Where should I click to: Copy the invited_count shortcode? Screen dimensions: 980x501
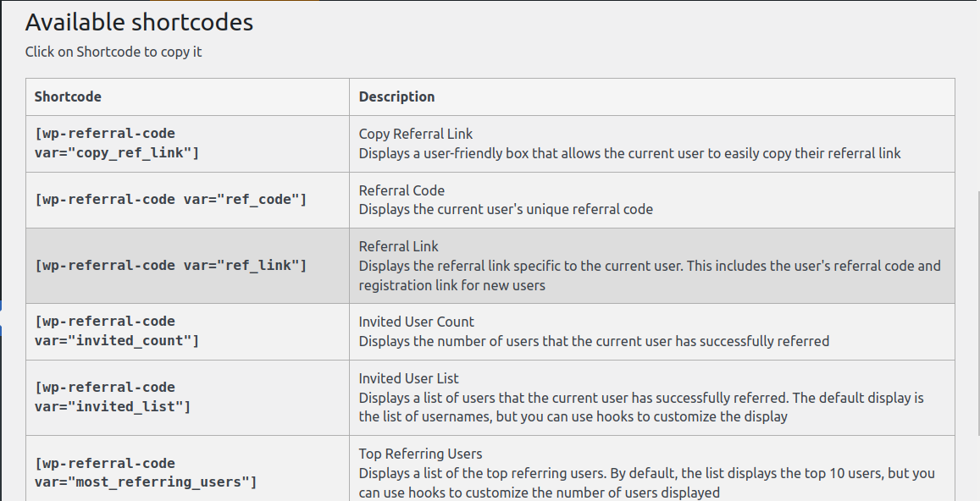tap(117, 331)
